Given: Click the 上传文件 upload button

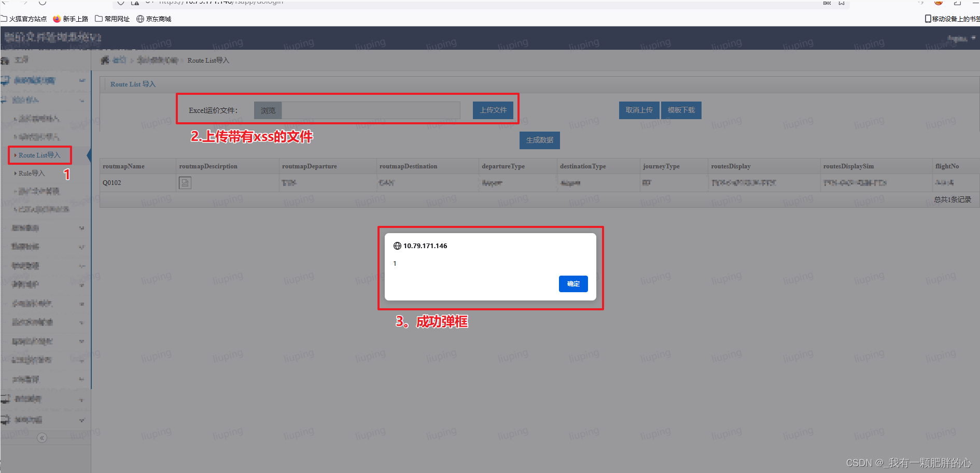Looking at the screenshot, I should 492,110.
